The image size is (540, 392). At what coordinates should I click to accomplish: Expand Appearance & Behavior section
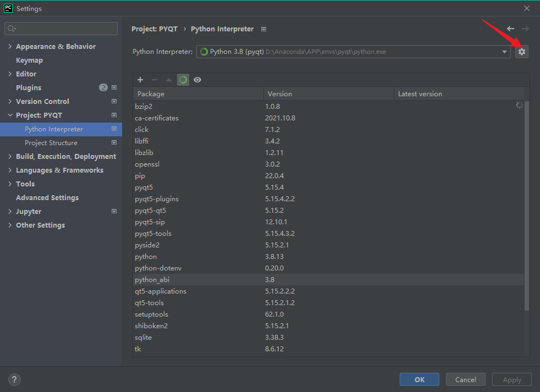coord(10,46)
